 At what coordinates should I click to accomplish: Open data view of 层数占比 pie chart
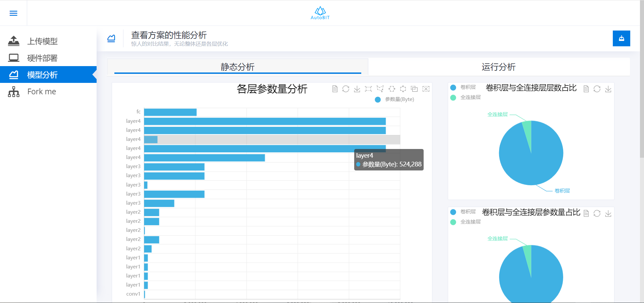click(586, 89)
